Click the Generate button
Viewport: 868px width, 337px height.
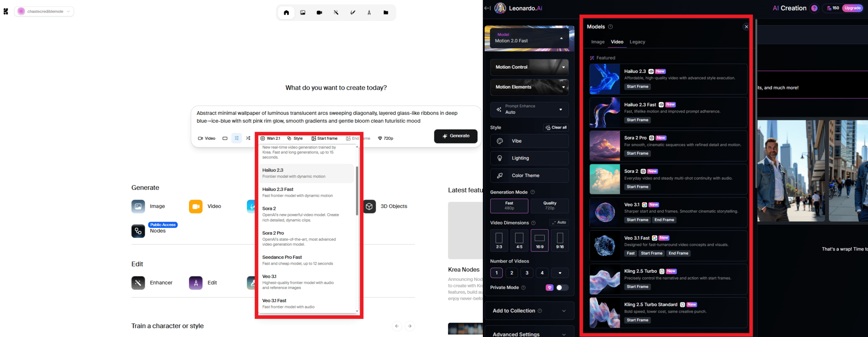[x=456, y=136]
